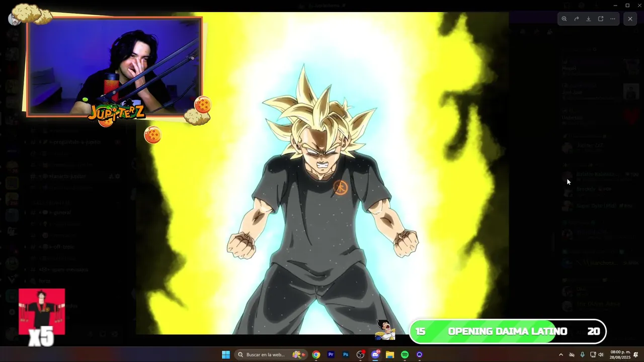Switch to Discord in the taskbar
644x362 pixels.
375,354
